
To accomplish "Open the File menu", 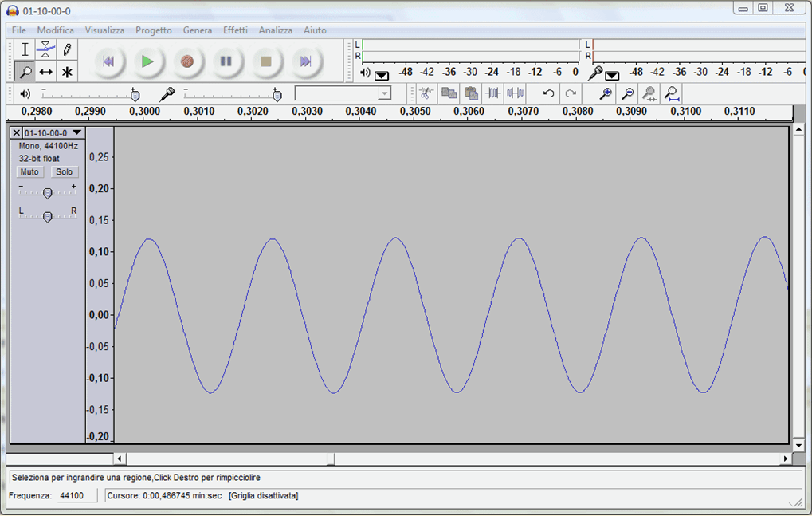I will (x=19, y=30).
